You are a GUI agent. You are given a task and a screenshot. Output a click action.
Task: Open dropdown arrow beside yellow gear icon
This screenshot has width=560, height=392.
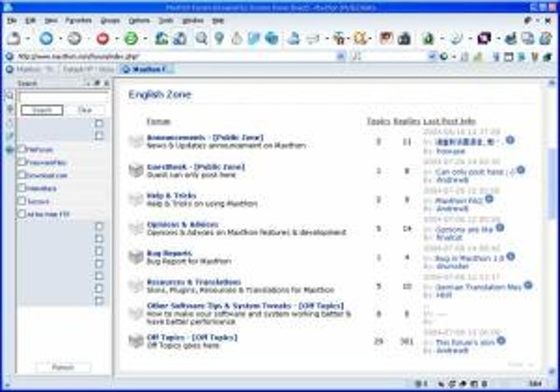point(371,39)
